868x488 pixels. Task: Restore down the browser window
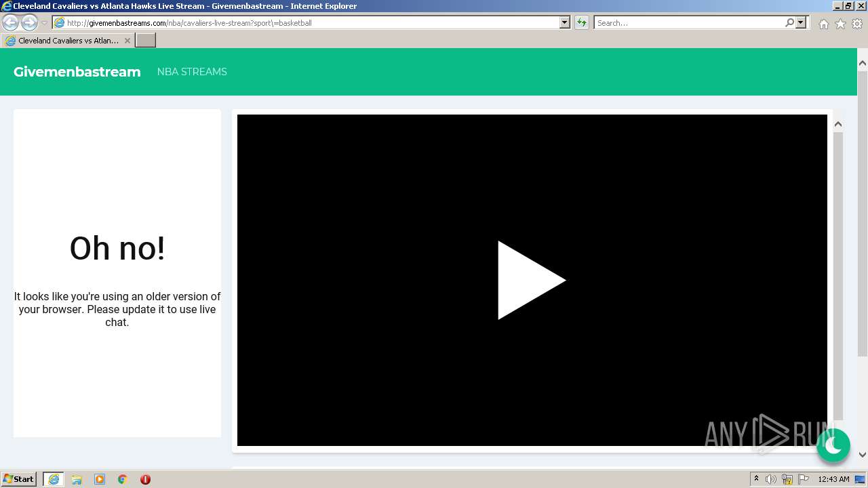(848, 5)
